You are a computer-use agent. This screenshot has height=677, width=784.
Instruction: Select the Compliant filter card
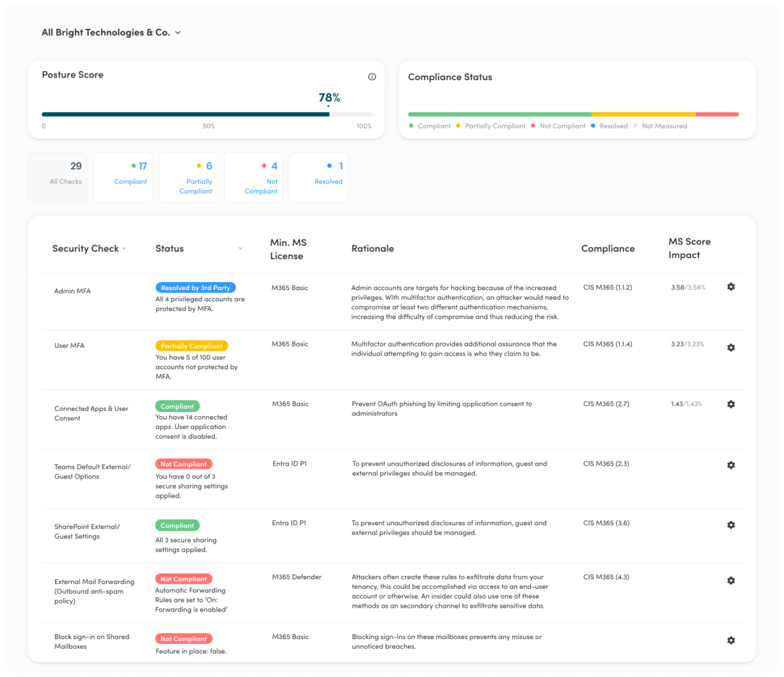click(123, 177)
